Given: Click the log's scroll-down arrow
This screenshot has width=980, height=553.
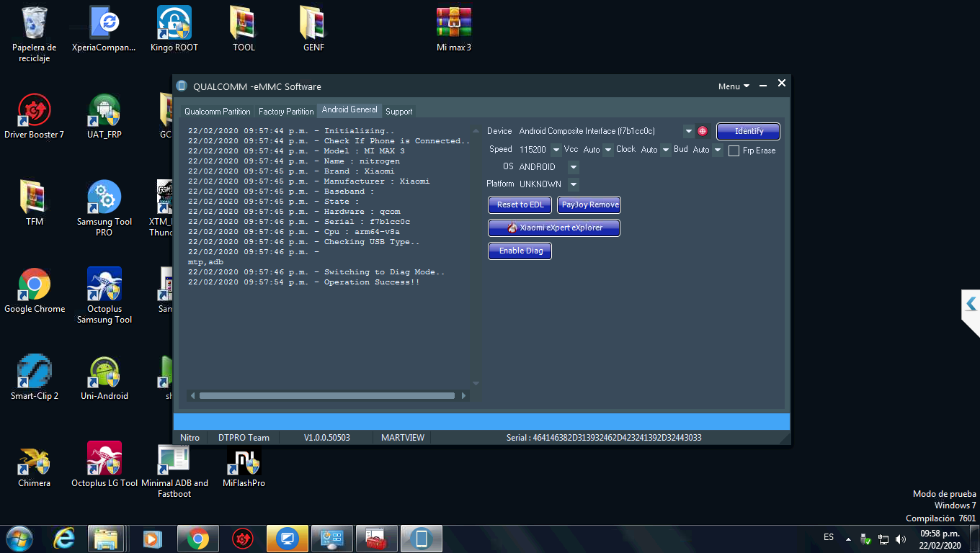Looking at the screenshot, I should (476, 384).
